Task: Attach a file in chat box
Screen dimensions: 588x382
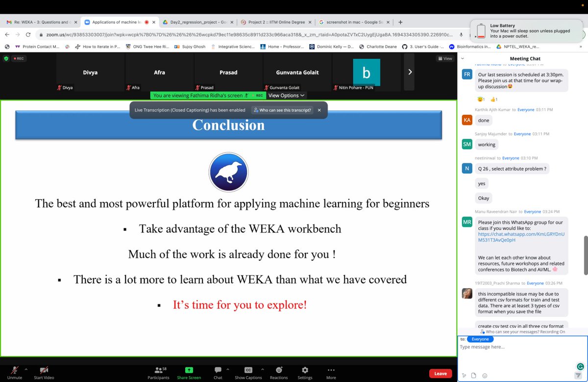Action: point(474,376)
